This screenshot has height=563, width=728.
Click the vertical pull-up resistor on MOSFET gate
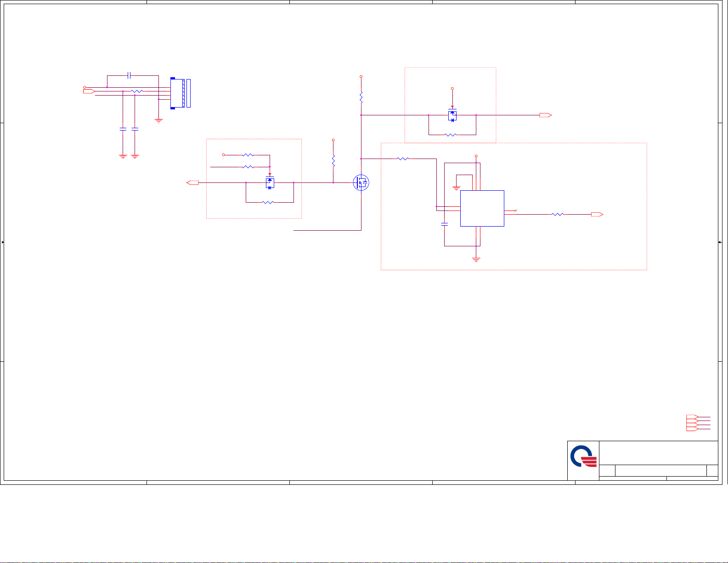click(333, 161)
